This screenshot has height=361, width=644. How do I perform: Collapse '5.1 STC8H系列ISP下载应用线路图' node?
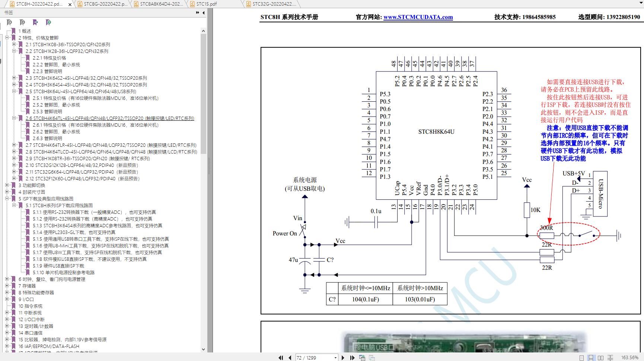pos(14,205)
